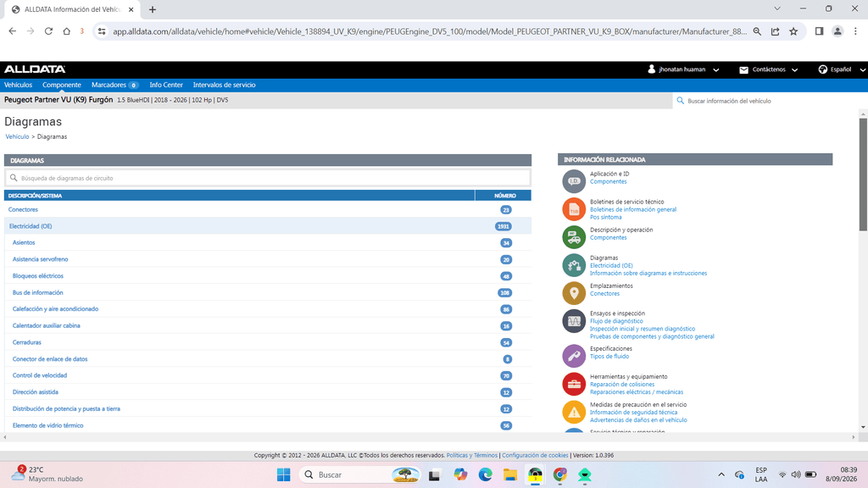Collapse the Electricidad (OE) tree item
Screen dimensions: 868x488
pos(31,226)
